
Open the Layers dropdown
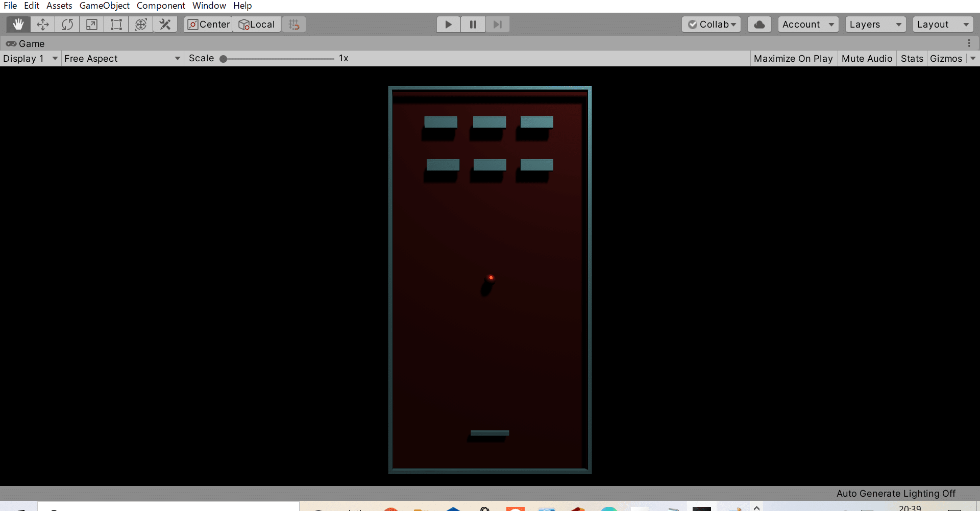[876, 25]
